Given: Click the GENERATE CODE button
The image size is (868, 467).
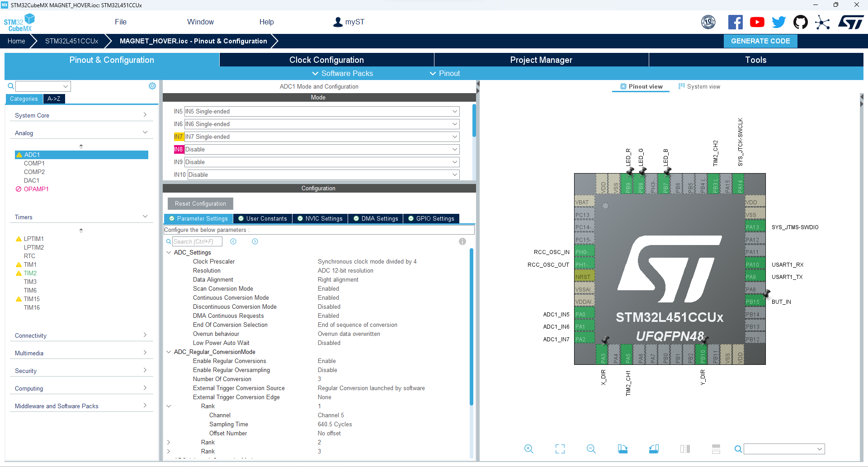Looking at the screenshot, I should click(760, 41).
